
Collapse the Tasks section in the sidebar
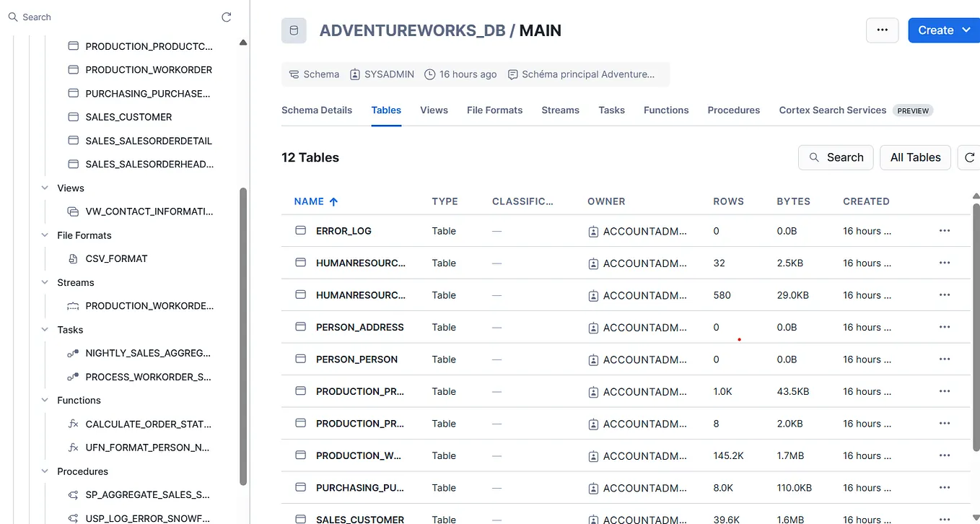[45, 330]
